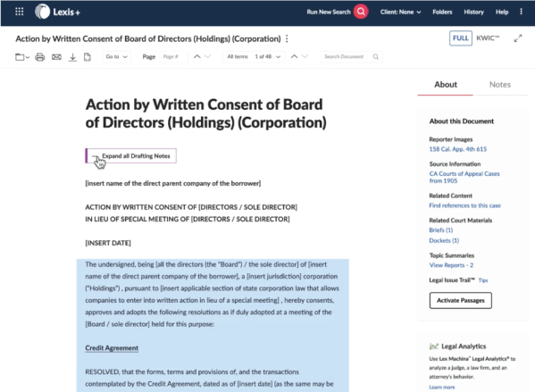
Task: Switch to FULL view
Action: coord(461,38)
